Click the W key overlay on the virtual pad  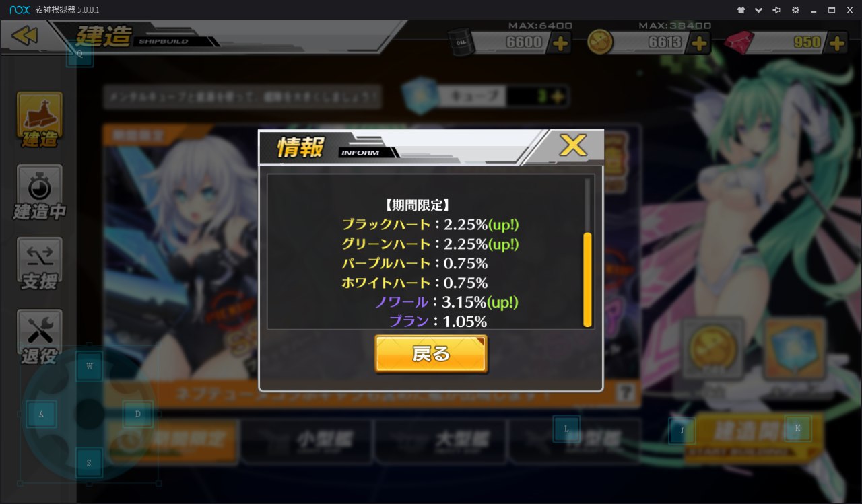(90, 367)
